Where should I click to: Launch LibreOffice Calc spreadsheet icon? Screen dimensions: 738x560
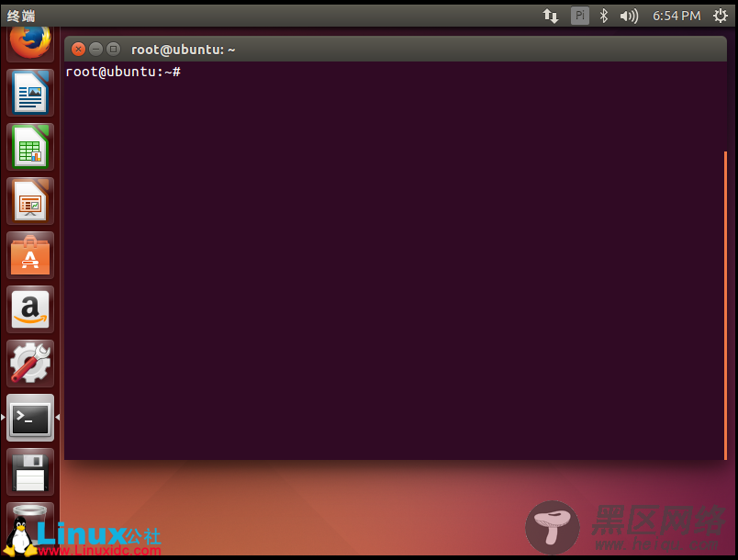(x=30, y=147)
